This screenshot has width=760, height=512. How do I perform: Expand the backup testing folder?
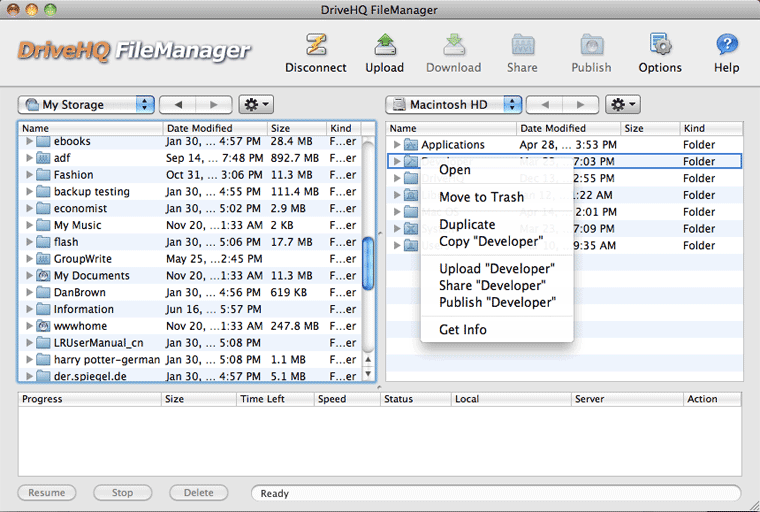[x=29, y=192]
